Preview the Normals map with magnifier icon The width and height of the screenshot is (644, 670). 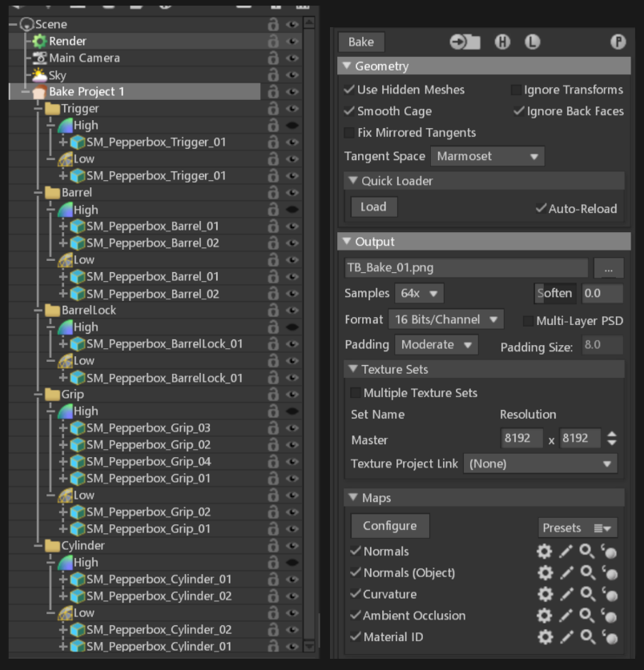(586, 552)
